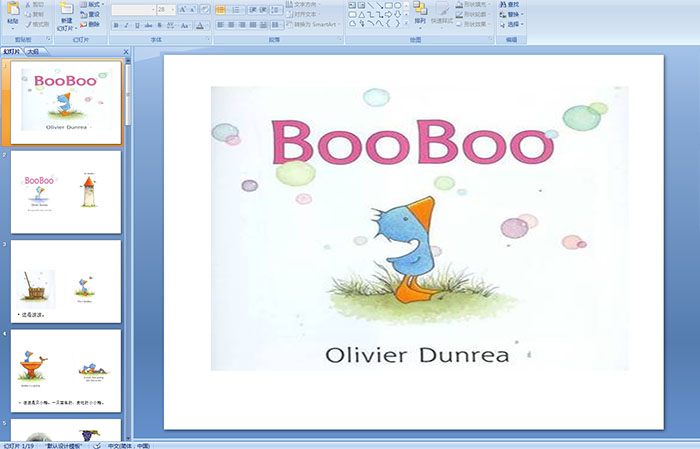700x449 pixels.
Task: Toggle Align Text Left
Action: [220, 25]
